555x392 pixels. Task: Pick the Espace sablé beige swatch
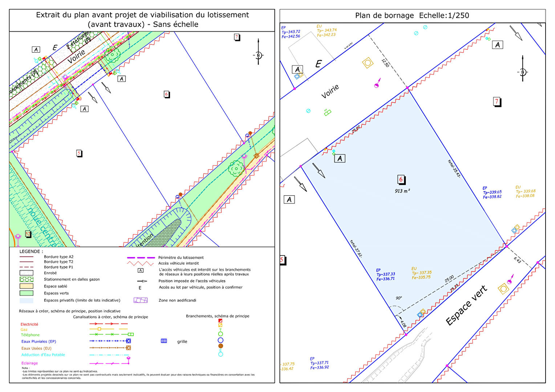(26, 286)
